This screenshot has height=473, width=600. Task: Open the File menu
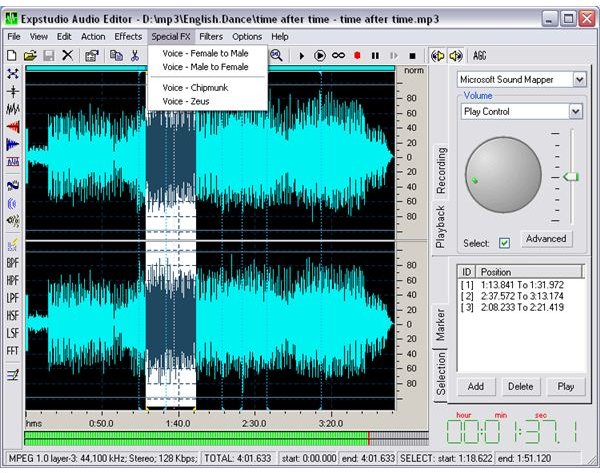(14, 37)
